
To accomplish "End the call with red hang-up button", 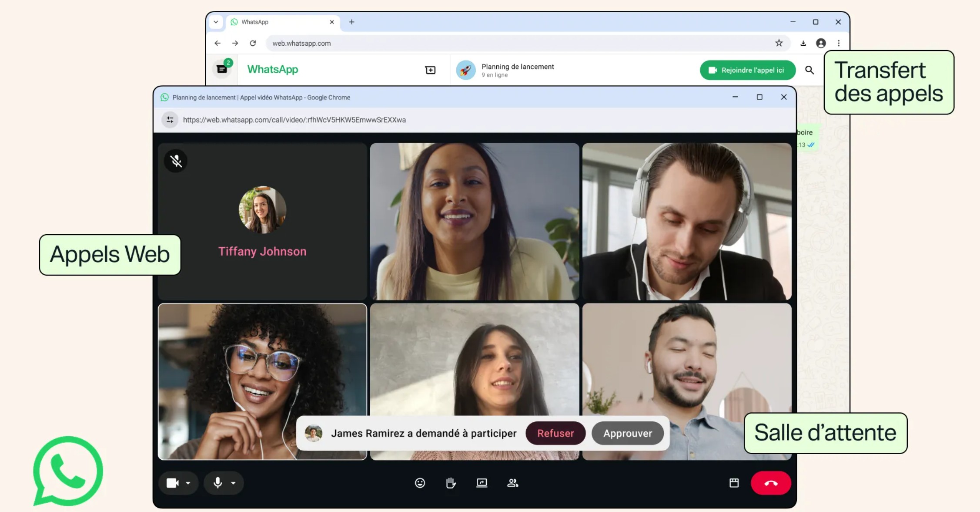I will pyautogui.click(x=771, y=483).
